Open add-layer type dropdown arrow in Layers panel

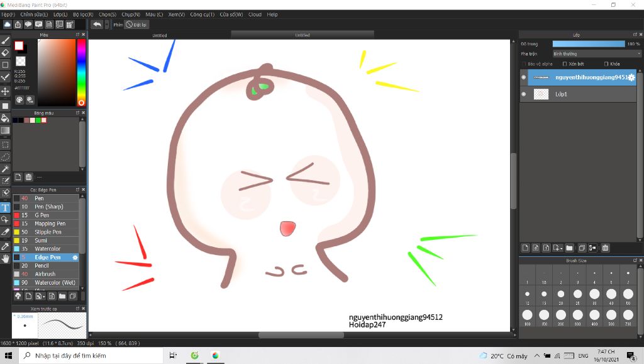pos(562,248)
